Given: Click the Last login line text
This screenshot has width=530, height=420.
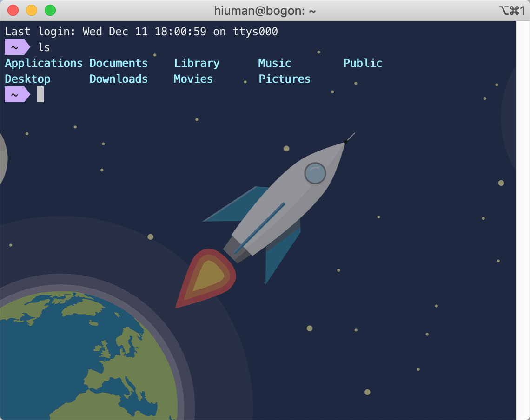Looking at the screenshot, I should pyautogui.click(x=141, y=32).
